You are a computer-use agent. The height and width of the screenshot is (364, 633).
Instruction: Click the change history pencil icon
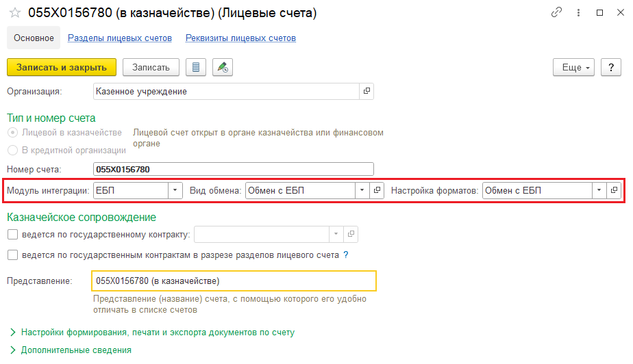(223, 67)
